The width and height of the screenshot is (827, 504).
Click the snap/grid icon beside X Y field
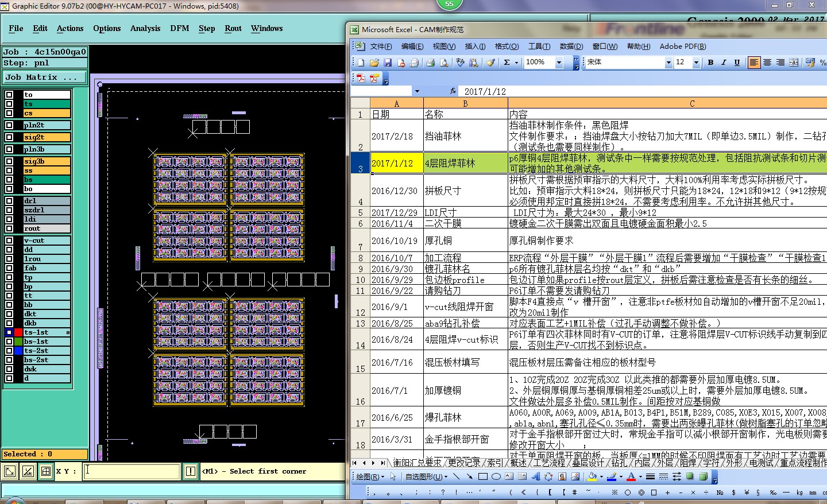coord(46,471)
